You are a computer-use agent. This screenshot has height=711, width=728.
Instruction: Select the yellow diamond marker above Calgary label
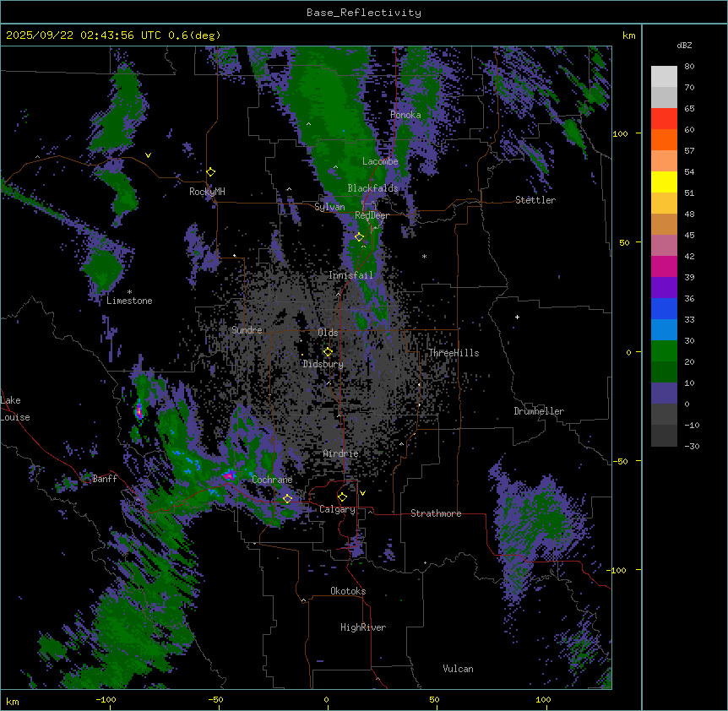[342, 497]
